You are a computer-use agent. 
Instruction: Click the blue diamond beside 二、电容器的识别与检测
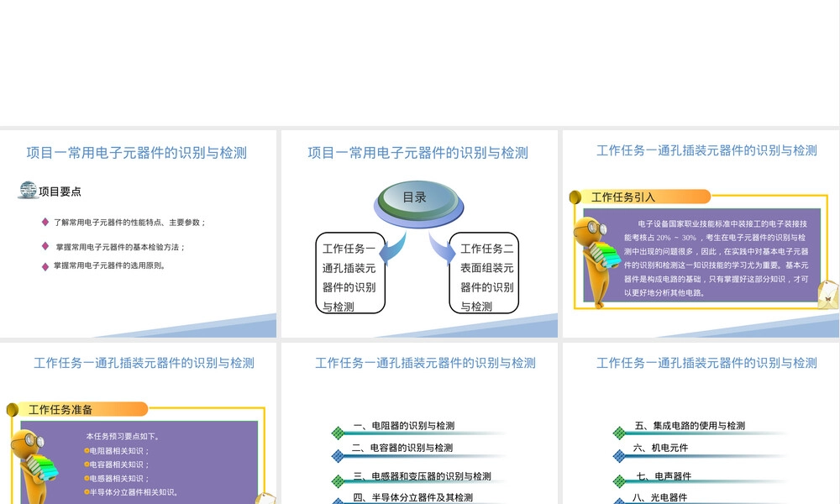338,456
